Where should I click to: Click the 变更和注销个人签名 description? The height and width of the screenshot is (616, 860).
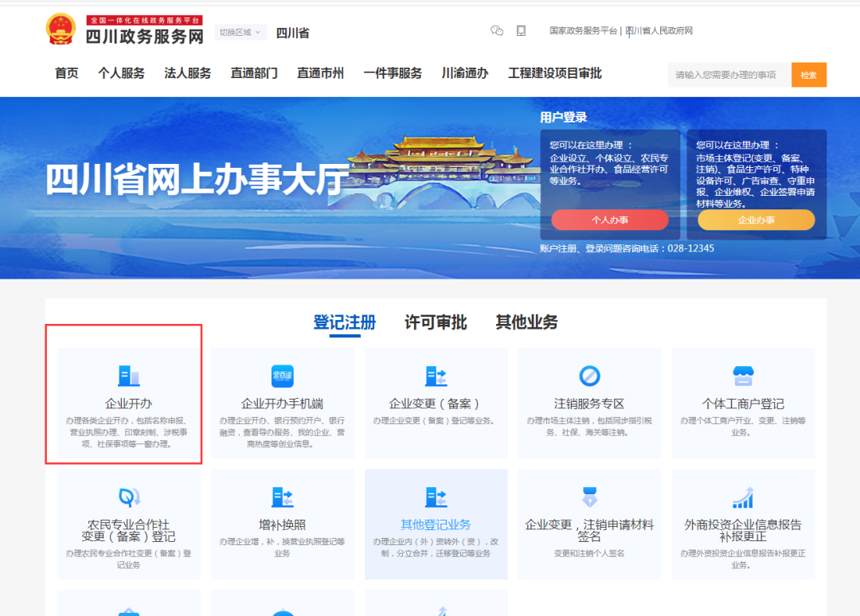(x=589, y=553)
